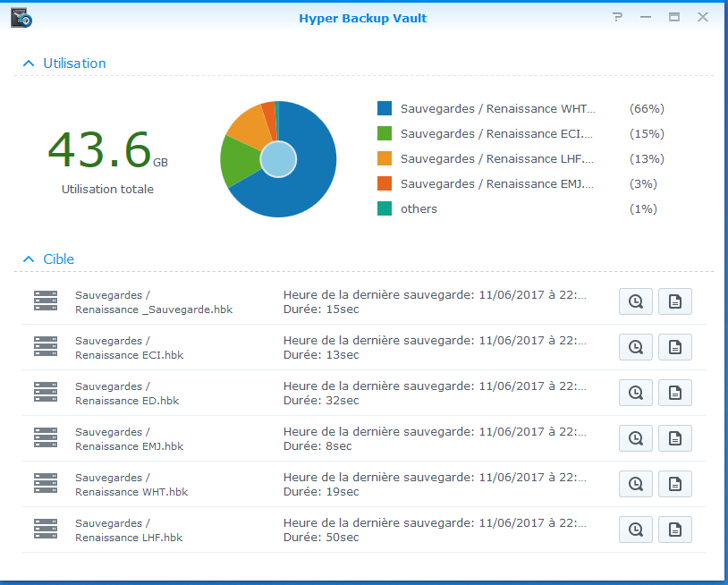The width and height of the screenshot is (728, 585).
Task: Click the Hyper Backup Vault app icon
Action: click(x=21, y=18)
